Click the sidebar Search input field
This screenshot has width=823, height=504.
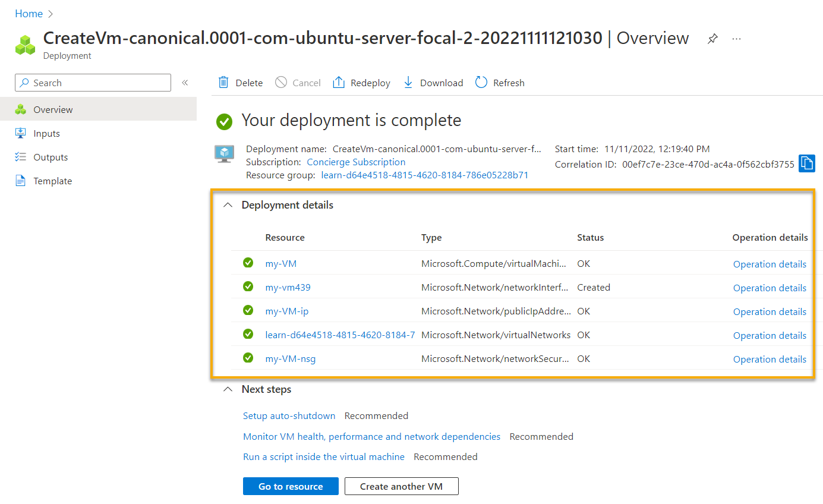click(x=93, y=83)
